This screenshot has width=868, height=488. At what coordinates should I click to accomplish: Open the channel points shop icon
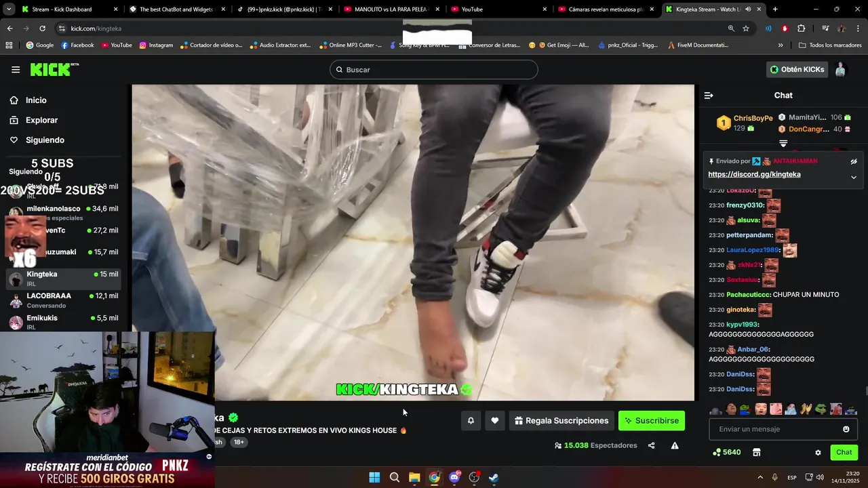pyautogui.click(x=757, y=452)
